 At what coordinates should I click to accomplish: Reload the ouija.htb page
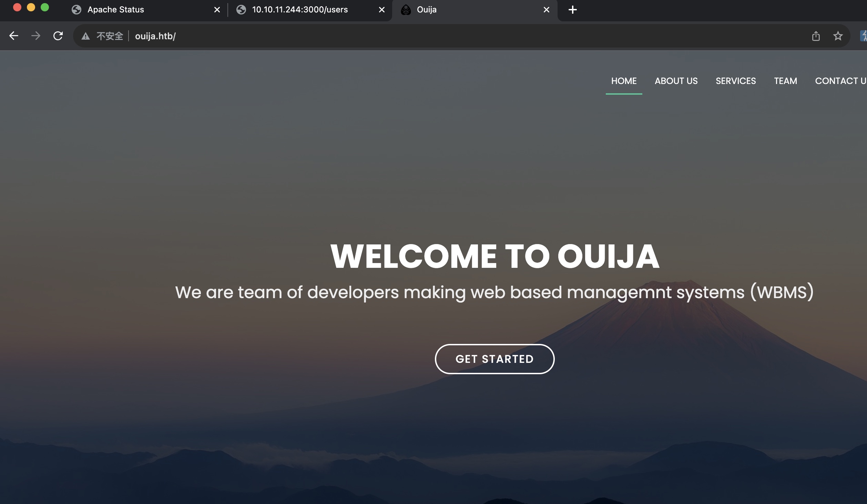point(58,36)
